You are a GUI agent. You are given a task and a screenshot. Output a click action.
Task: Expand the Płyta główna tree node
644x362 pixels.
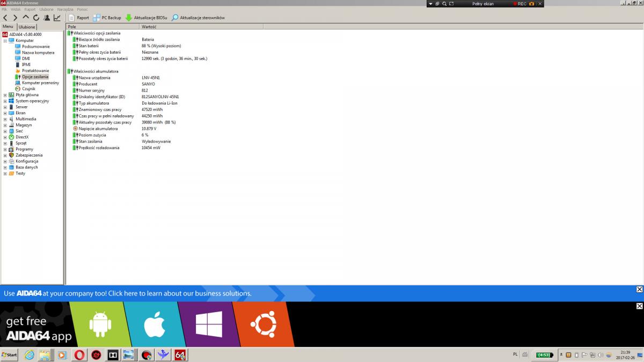click(x=5, y=95)
